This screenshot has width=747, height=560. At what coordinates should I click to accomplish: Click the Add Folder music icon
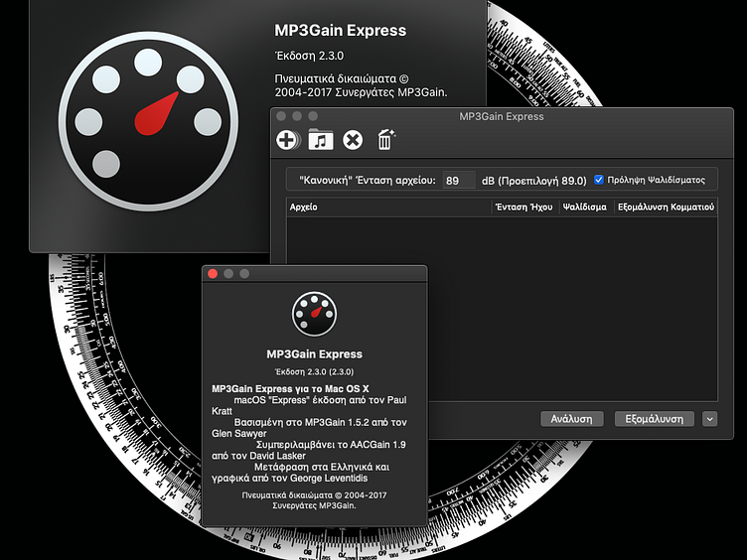click(321, 140)
